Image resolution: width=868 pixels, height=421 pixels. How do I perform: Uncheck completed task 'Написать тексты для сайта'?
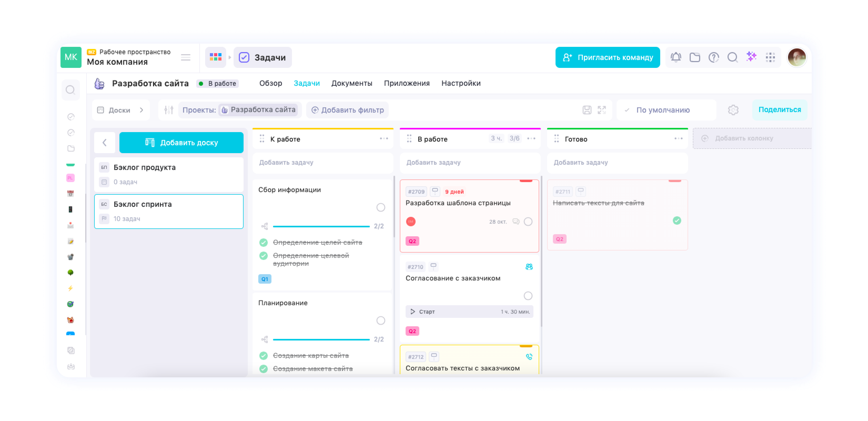pyautogui.click(x=677, y=220)
